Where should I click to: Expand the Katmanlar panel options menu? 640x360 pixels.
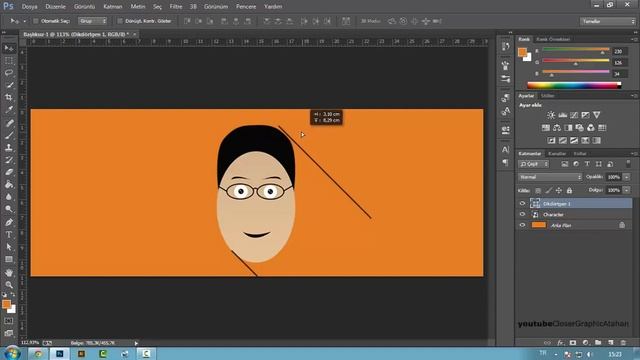tap(634, 154)
